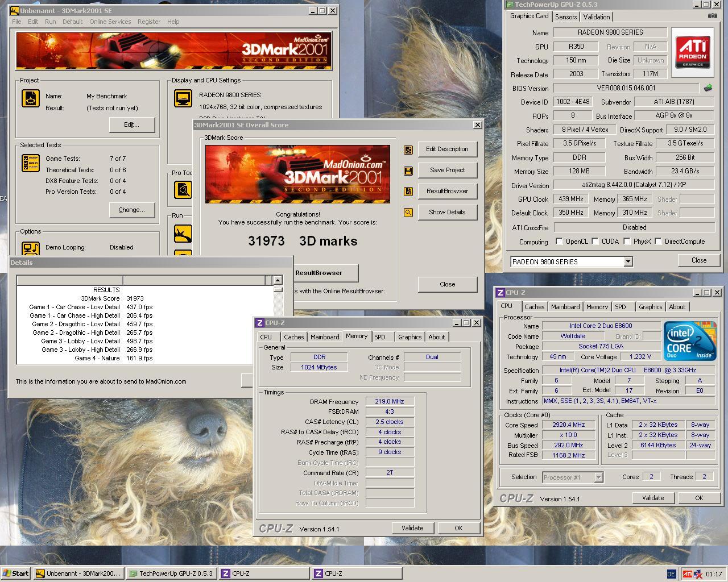
Task: Click the floppy icon beside Save Project
Action: [408, 171]
